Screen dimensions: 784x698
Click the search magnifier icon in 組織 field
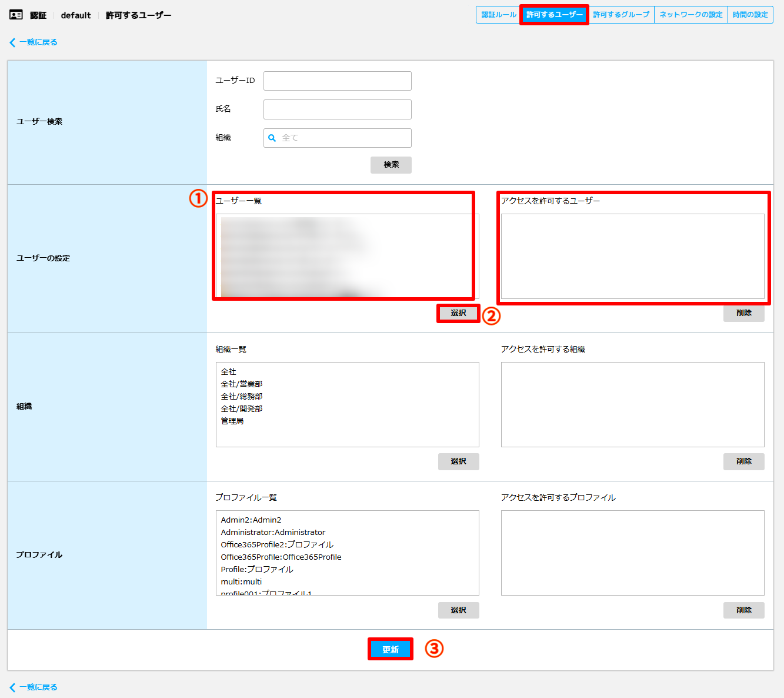272,138
